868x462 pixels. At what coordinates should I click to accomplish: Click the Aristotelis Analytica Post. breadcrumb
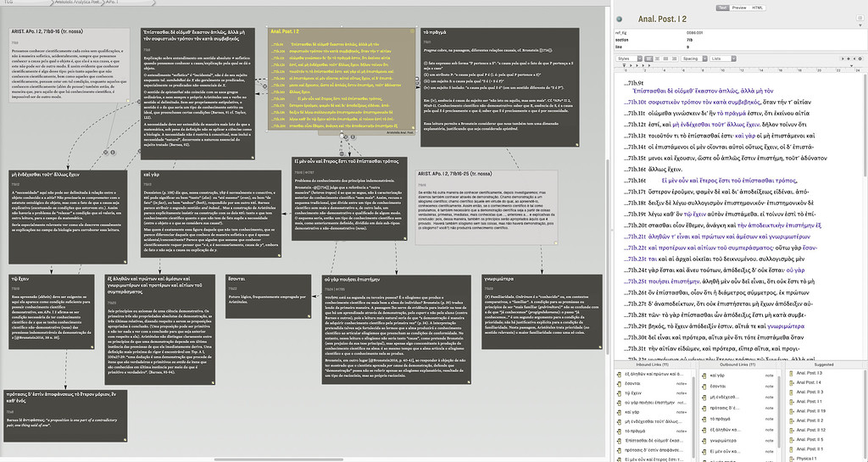click(x=77, y=3)
